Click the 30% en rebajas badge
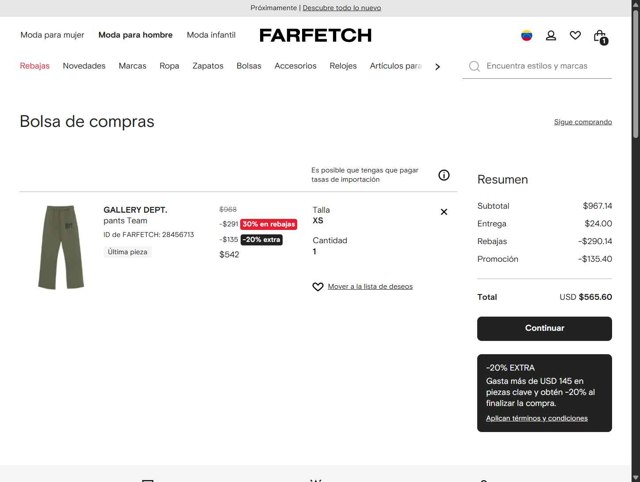This screenshot has width=640, height=482. click(x=269, y=224)
